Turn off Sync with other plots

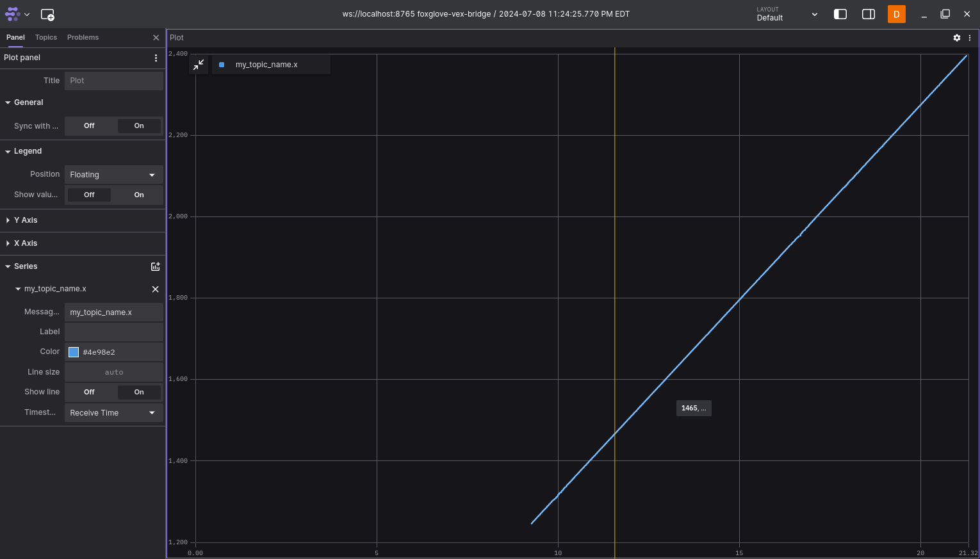pos(90,126)
